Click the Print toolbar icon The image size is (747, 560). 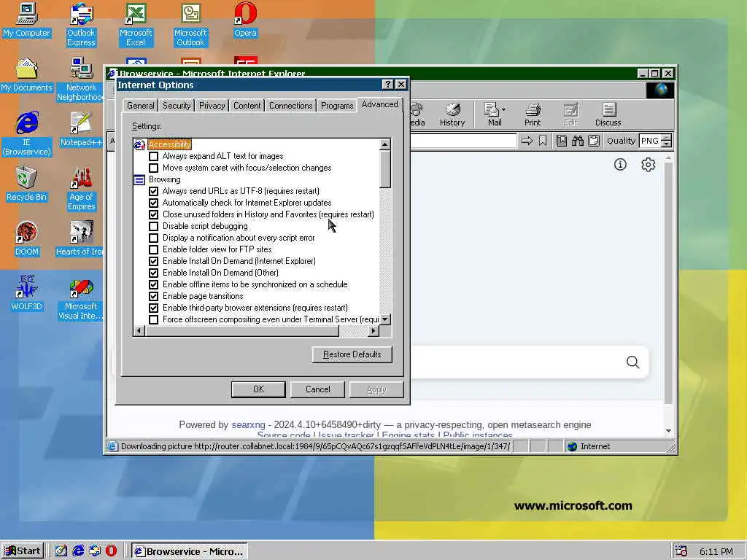tap(533, 114)
